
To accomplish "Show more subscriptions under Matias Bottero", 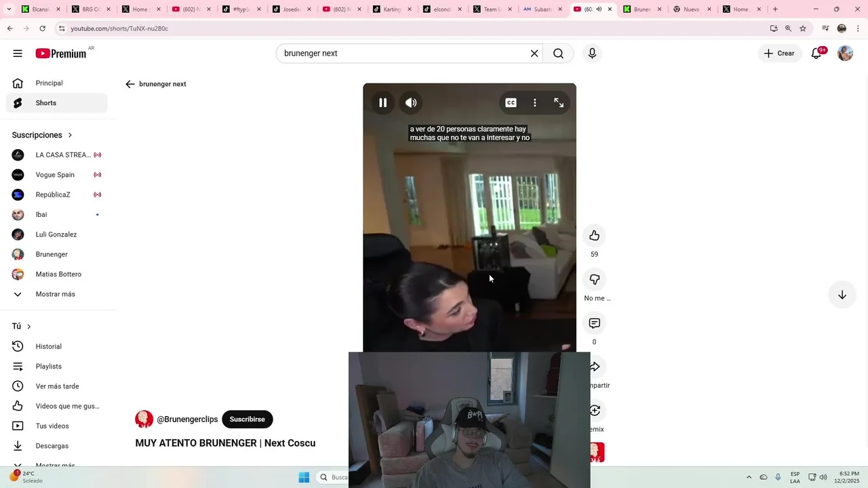I will [57, 294].
